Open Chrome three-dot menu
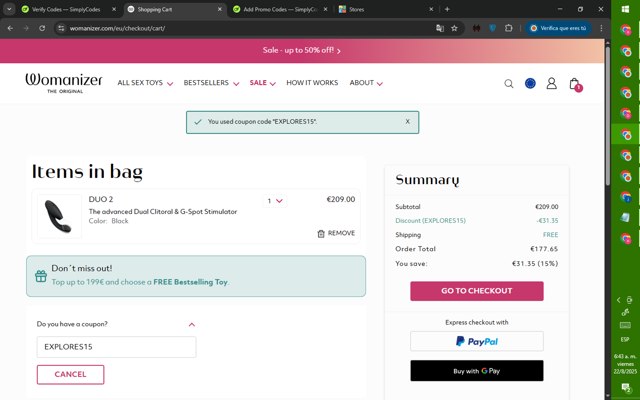Screen dimensions: 640x400 click(x=601, y=28)
